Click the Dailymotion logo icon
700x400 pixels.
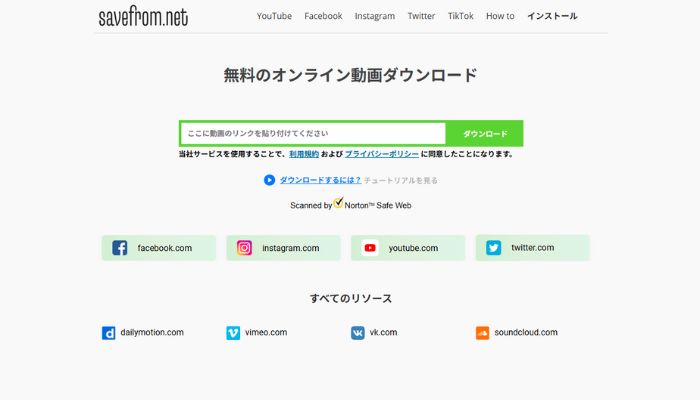(x=109, y=333)
